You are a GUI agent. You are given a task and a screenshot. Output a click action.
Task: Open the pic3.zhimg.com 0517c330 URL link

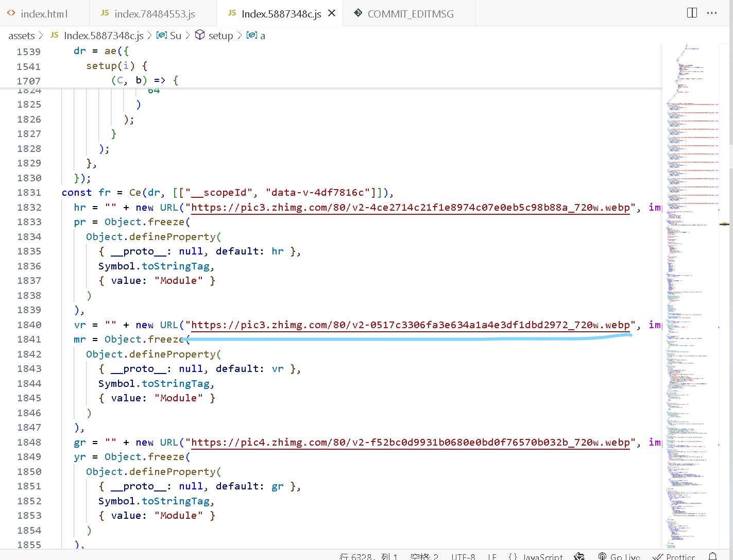point(411,325)
